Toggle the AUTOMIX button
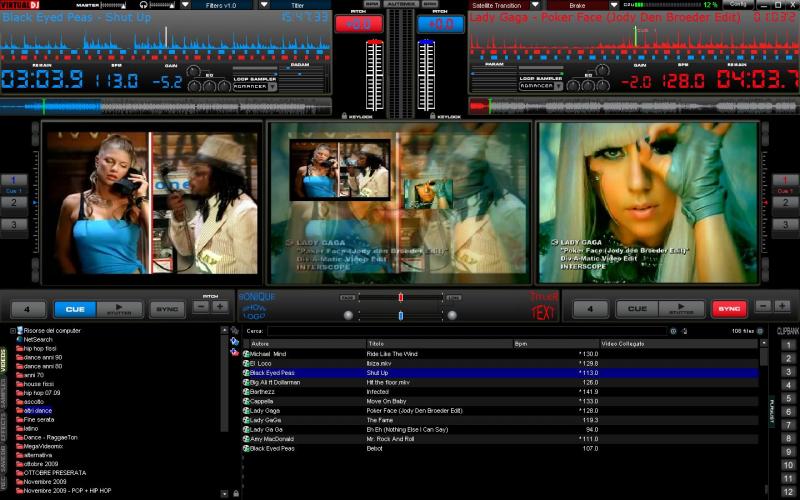The height and width of the screenshot is (500, 800). pos(400,4)
